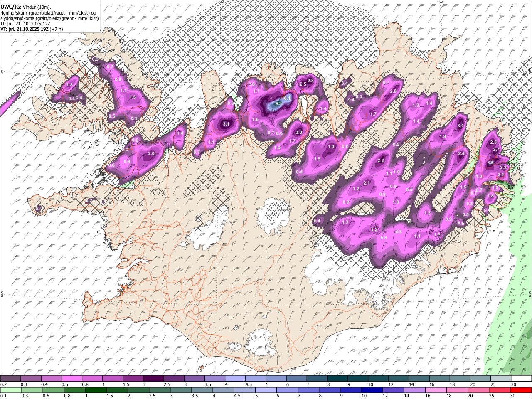
Task: Click the darkest green 1–1.5 swatch in the bottom legend row
Action: (96, 390)
